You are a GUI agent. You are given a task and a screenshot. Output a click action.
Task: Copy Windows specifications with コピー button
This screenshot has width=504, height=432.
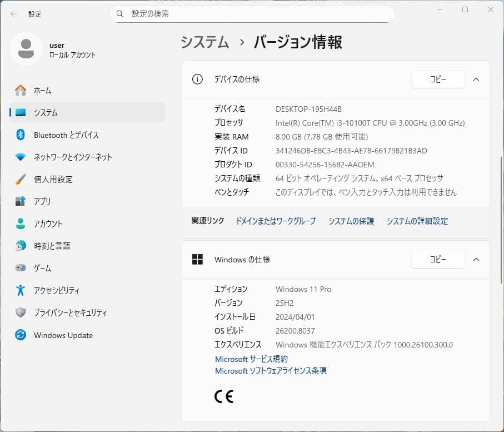coord(438,259)
